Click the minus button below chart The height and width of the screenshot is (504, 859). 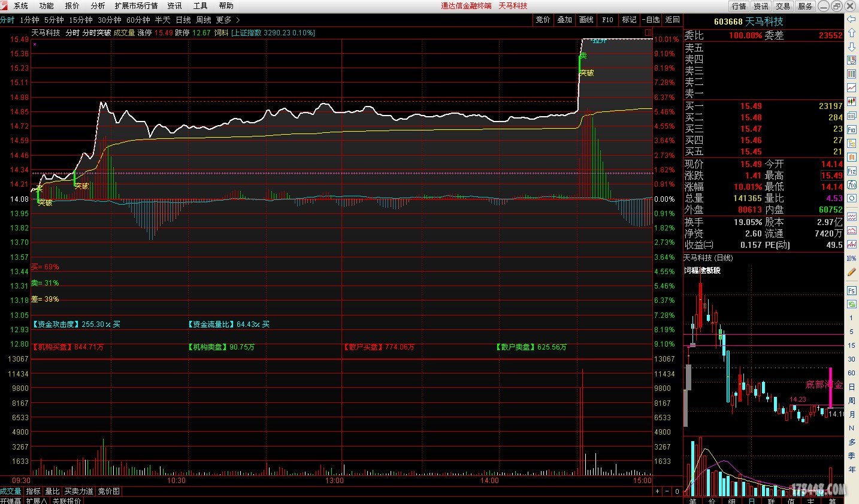click(667, 491)
